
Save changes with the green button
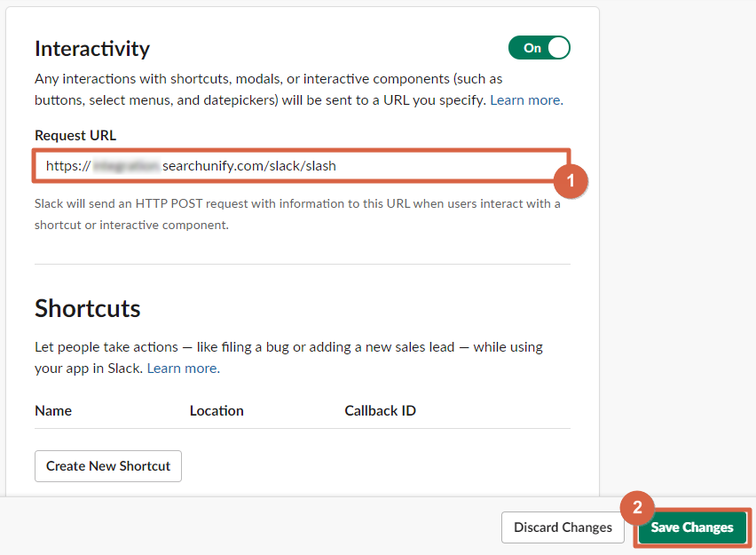pos(692,527)
